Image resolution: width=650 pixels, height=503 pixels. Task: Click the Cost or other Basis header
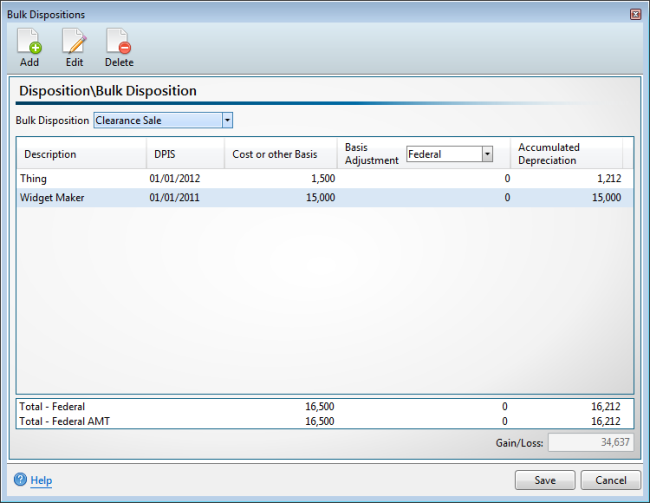tap(274, 154)
